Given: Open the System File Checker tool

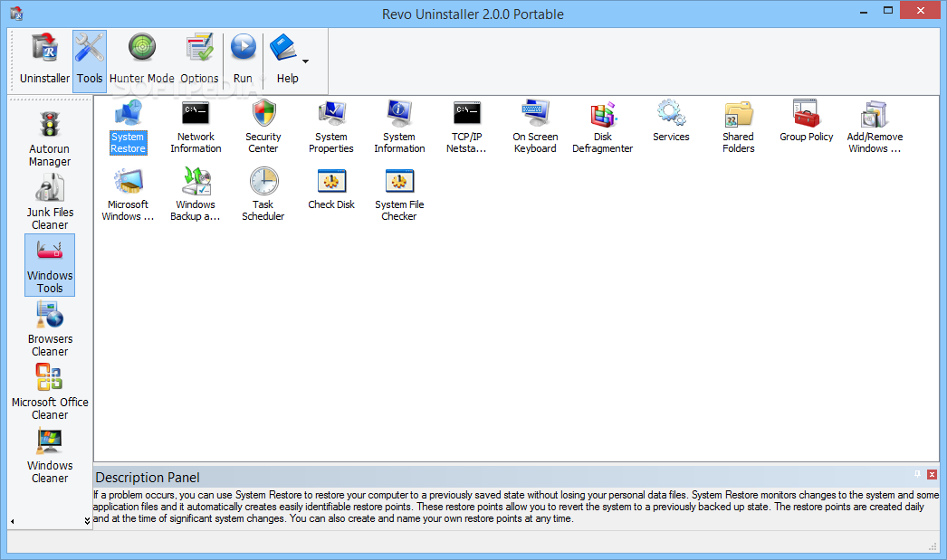Looking at the screenshot, I should 399,195.
